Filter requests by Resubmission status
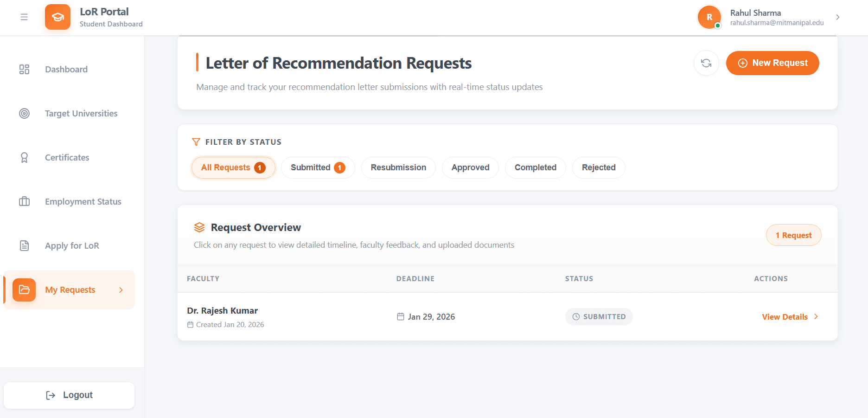Screen dimensions: 868x418 pos(398,167)
